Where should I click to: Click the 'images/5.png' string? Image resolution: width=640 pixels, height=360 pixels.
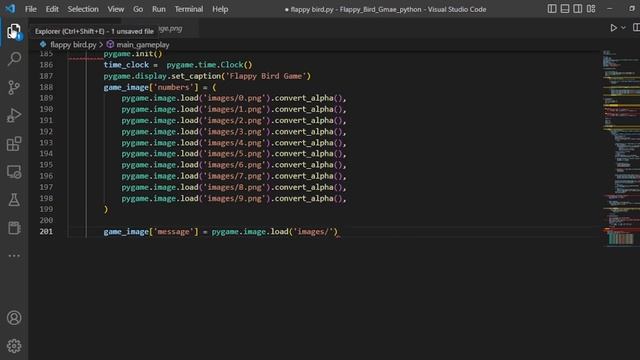point(237,153)
